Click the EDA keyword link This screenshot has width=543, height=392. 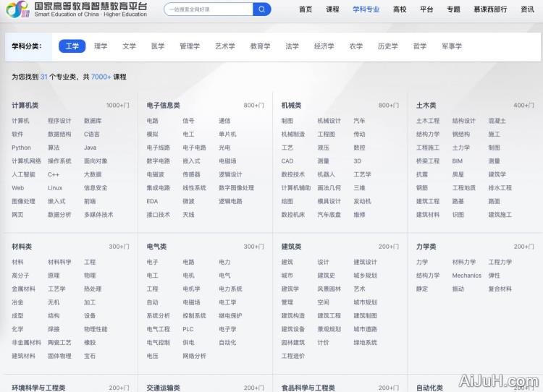(152, 201)
